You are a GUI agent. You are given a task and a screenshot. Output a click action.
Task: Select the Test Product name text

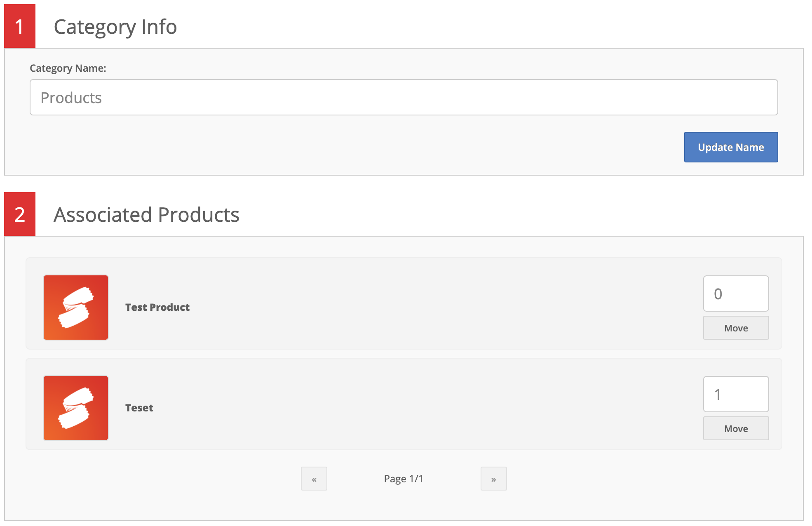(157, 307)
